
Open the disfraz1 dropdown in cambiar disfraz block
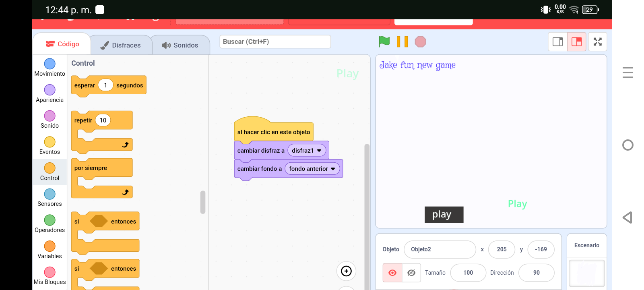click(x=307, y=150)
